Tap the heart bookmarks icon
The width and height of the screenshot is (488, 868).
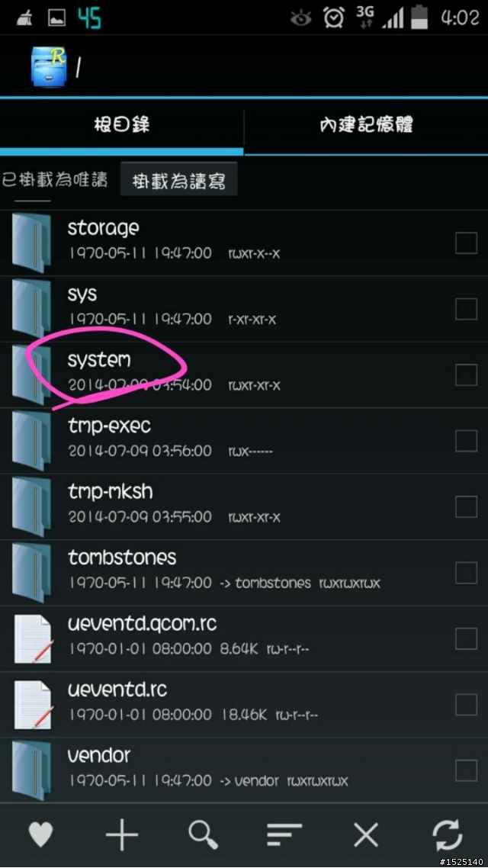(x=40, y=834)
